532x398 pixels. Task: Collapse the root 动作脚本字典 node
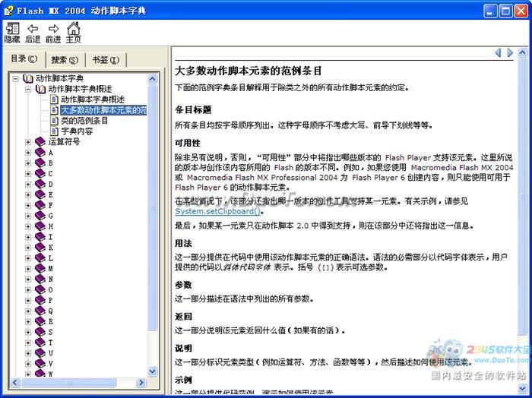point(16,79)
